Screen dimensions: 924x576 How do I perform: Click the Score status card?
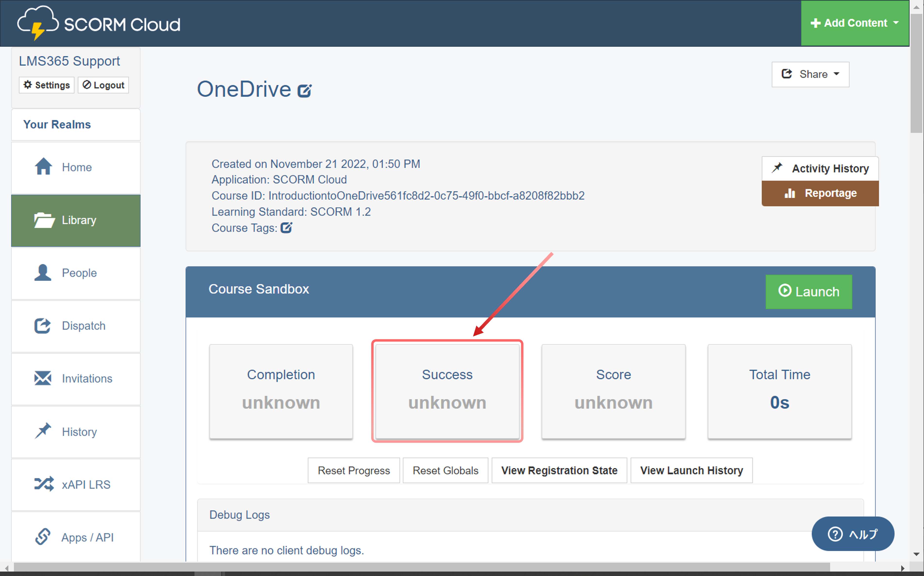click(613, 391)
